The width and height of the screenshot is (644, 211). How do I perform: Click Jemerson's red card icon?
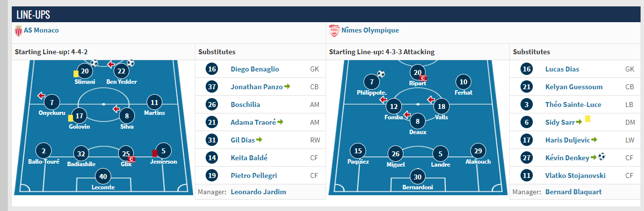coord(154,153)
